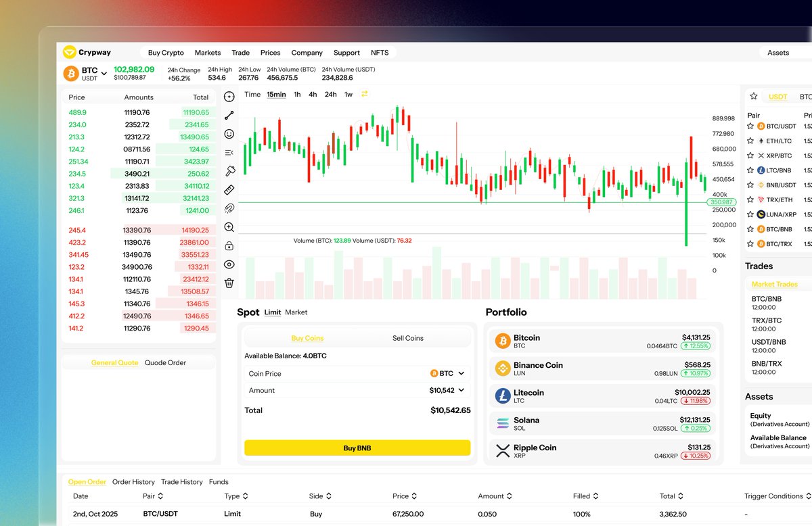Click the Litecoin icon on LTC/BNB row
This screenshot has height=526, width=812.
[x=761, y=170]
